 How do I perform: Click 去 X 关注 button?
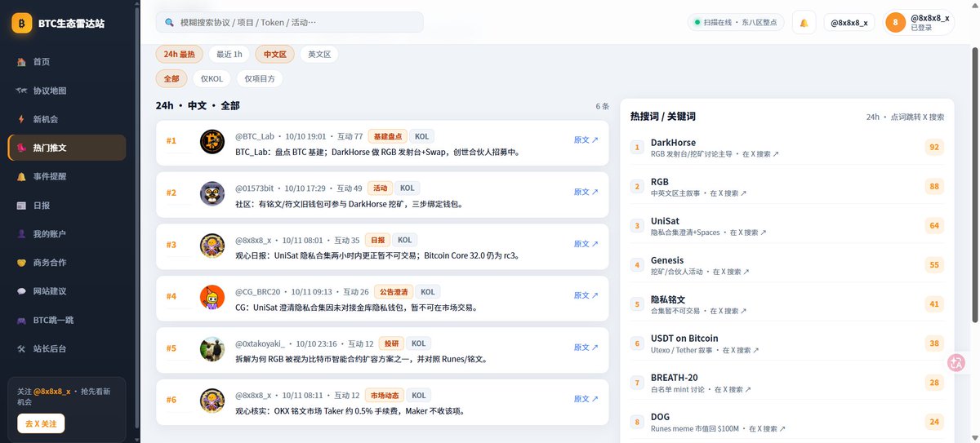click(41, 423)
